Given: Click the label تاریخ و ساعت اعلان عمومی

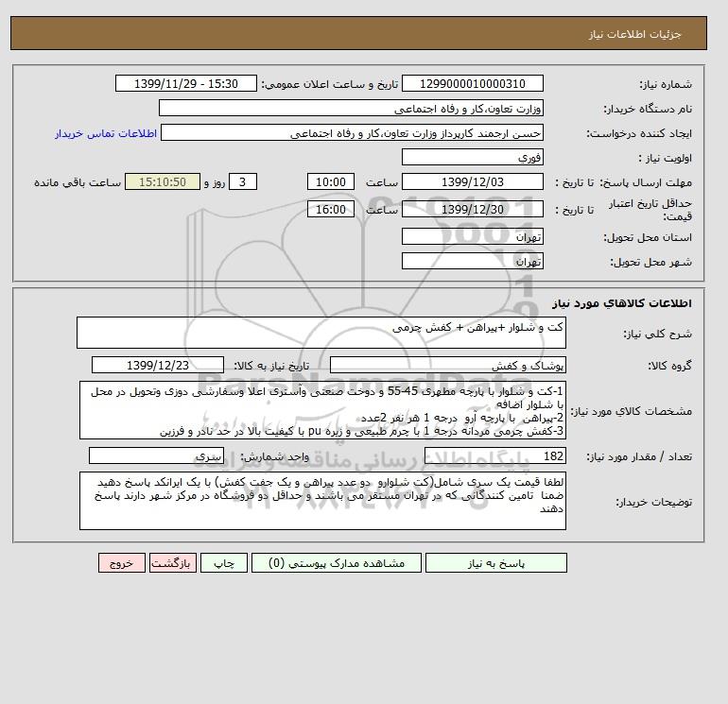Looking at the screenshot, I should 330,84.
